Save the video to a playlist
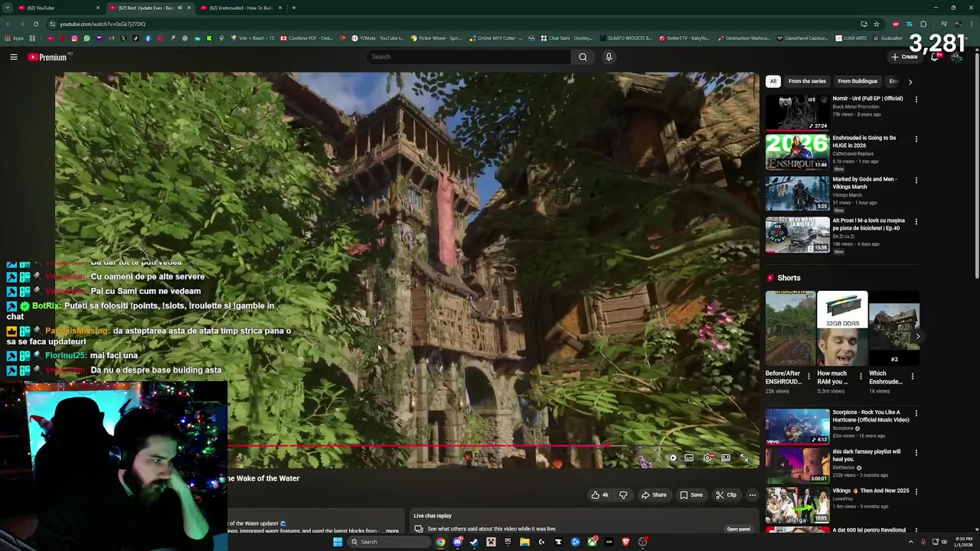980x551 pixels. point(691,495)
